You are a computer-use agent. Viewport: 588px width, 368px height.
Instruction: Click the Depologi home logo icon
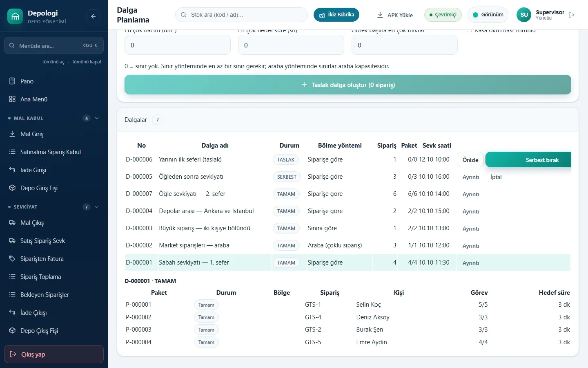[15, 16]
